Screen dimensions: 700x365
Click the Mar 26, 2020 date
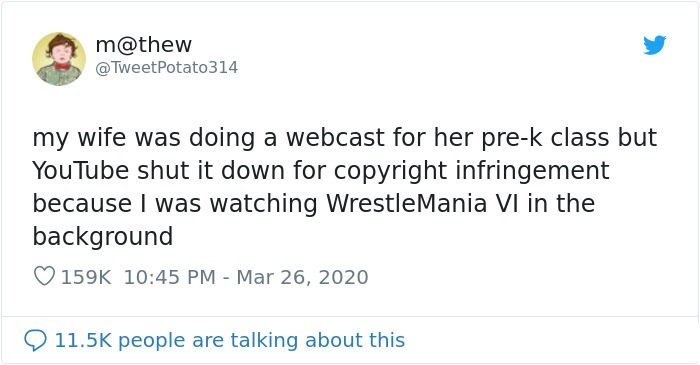(302, 277)
